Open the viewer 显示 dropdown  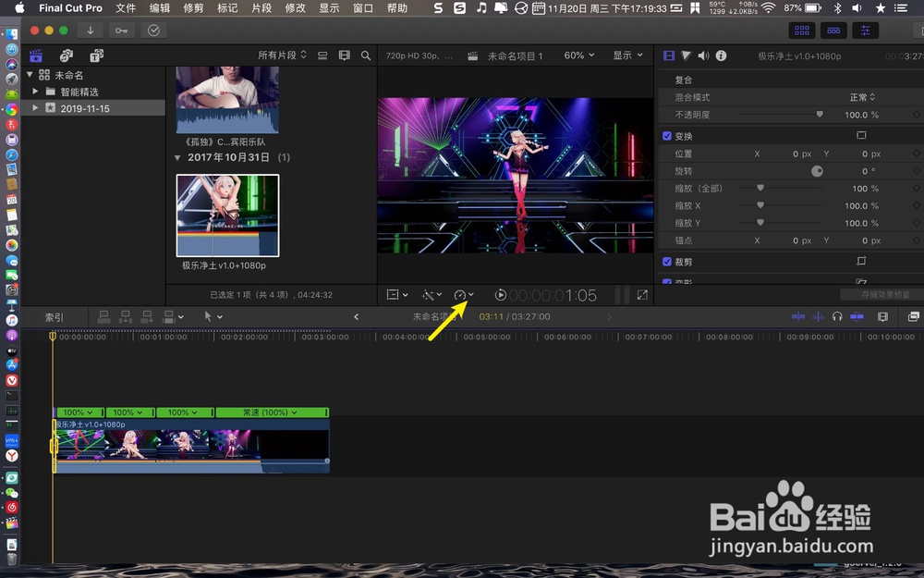pyautogui.click(x=627, y=55)
